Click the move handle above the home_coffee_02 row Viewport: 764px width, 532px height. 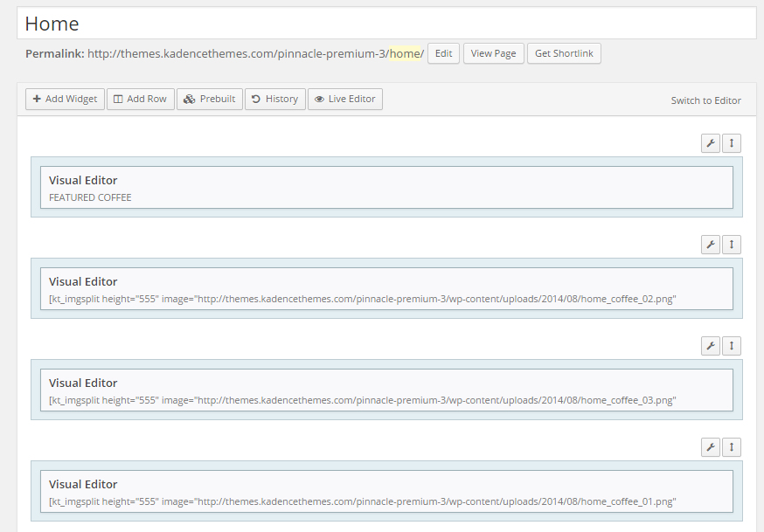pyautogui.click(x=732, y=245)
